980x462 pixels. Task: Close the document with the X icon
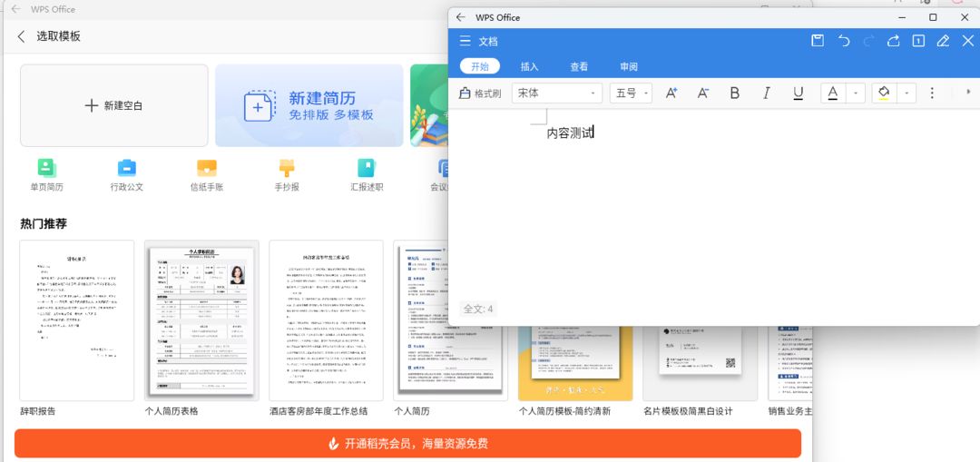click(x=967, y=41)
